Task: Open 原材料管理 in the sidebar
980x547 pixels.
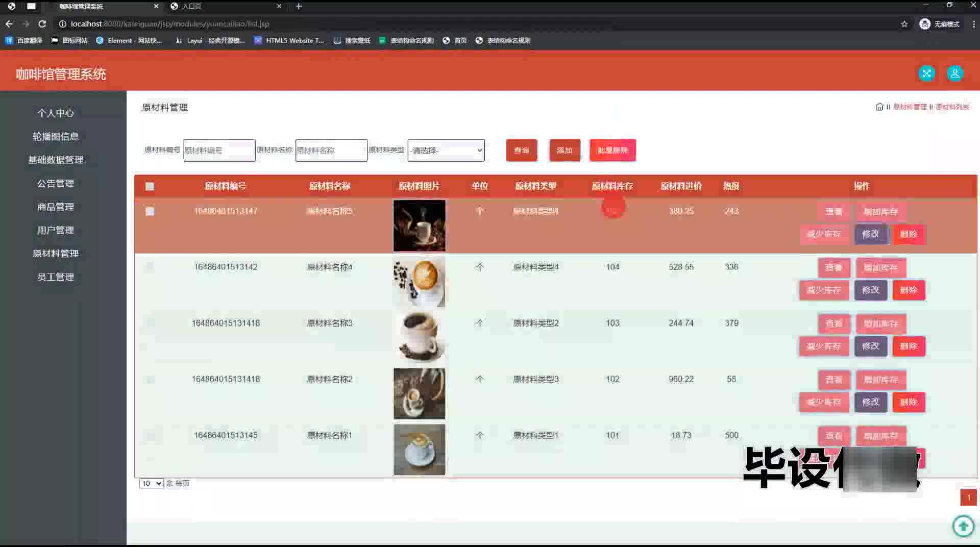Action: pyautogui.click(x=56, y=254)
